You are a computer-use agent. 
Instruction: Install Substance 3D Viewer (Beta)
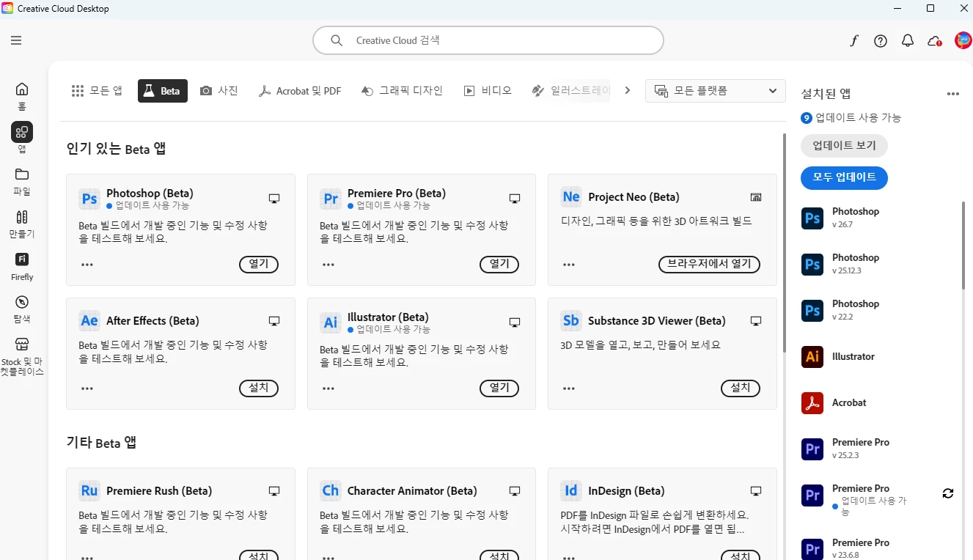point(741,388)
